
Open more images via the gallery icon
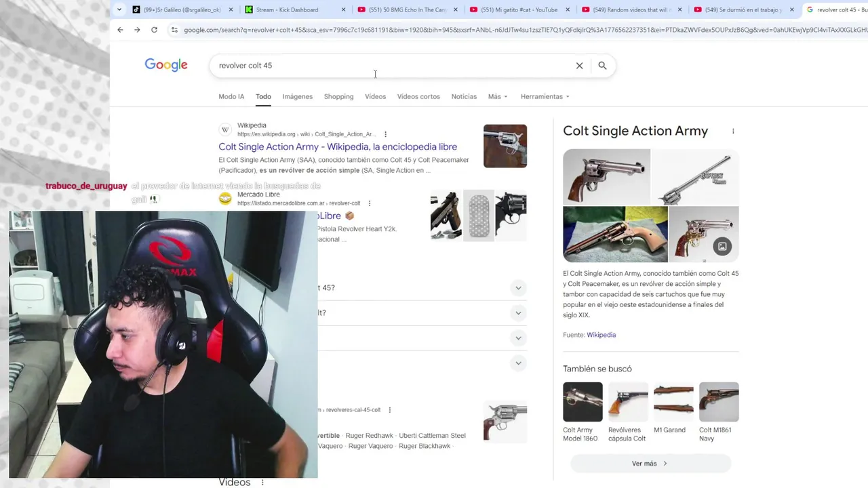(x=722, y=247)
